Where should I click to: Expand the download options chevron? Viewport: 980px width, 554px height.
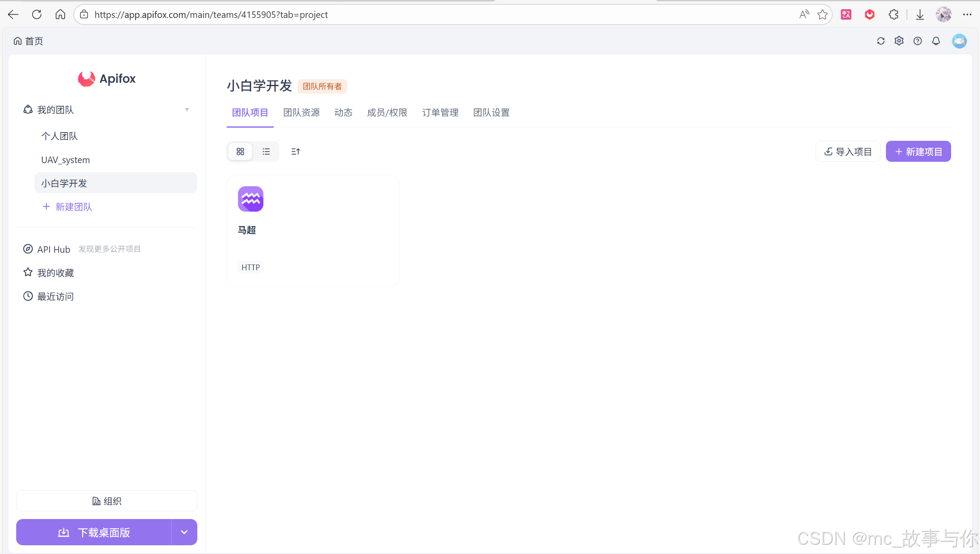tap(184, 532)
